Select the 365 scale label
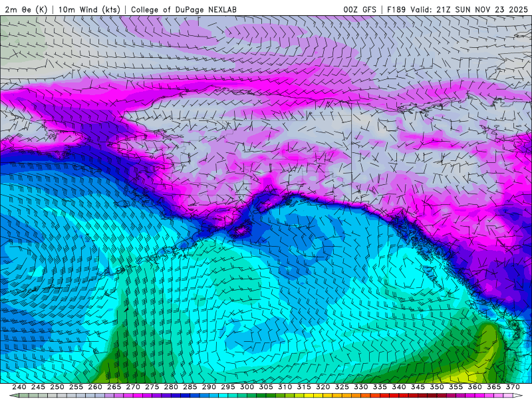 494,387
